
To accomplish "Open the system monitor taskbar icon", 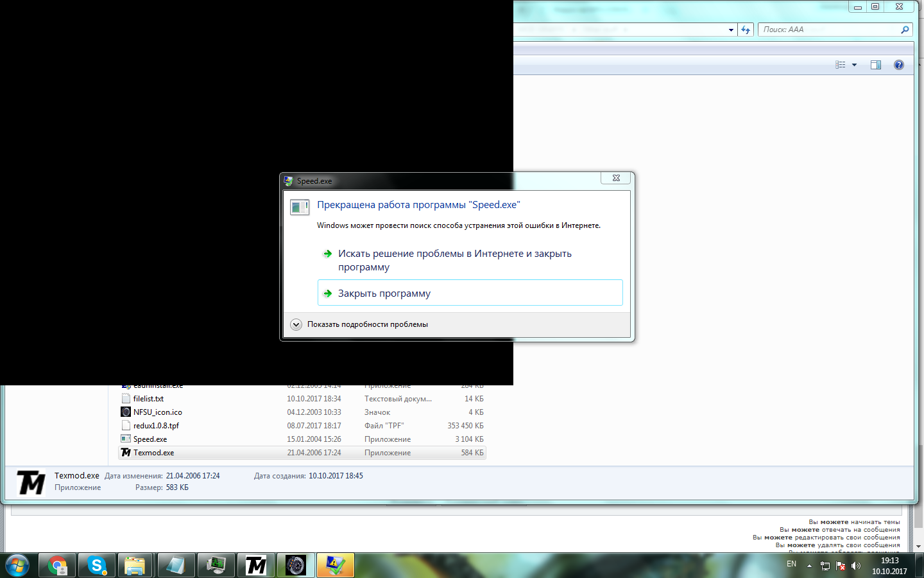I will click(215, 566).
